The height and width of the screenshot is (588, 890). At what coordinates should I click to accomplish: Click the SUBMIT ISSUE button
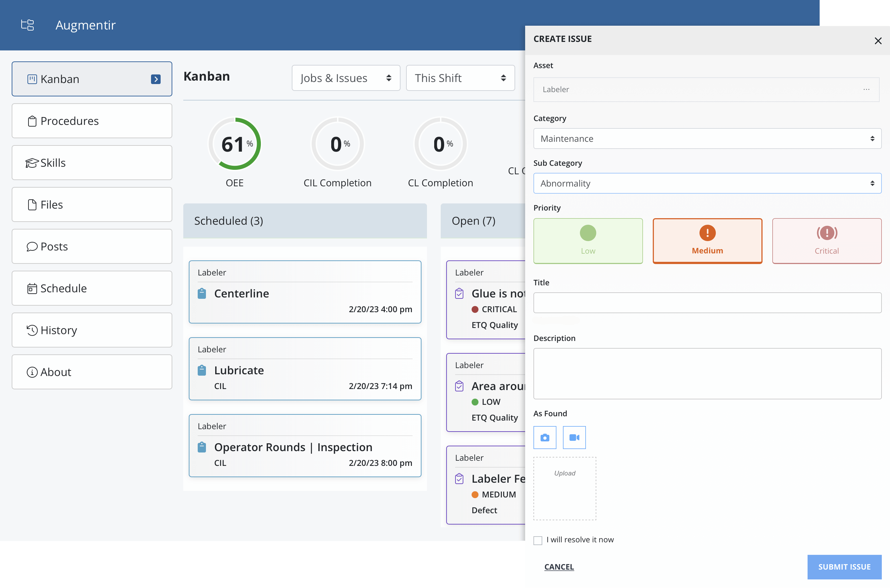coord(844,567)
